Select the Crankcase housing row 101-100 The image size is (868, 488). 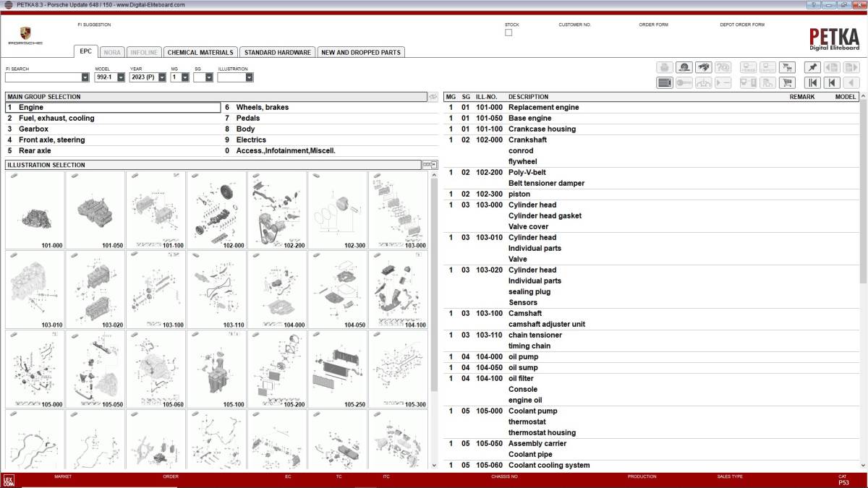pos(542,129)
